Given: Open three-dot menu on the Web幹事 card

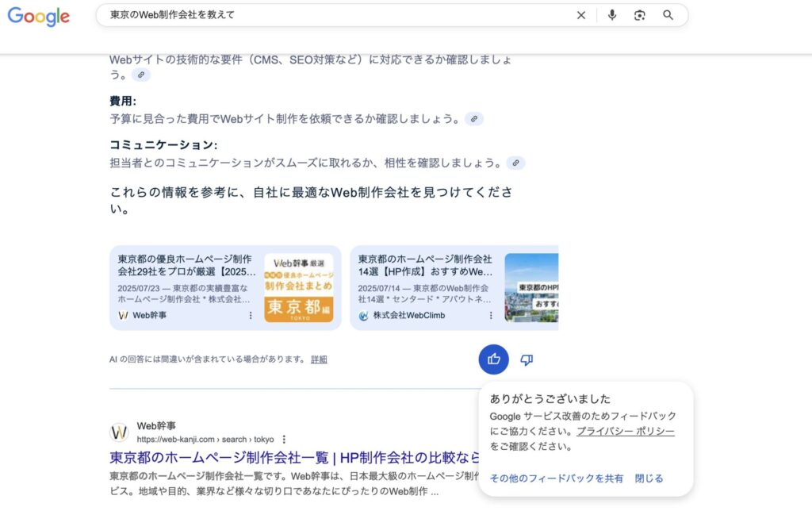Looking at the screenshot, I should tap(251, 316).
